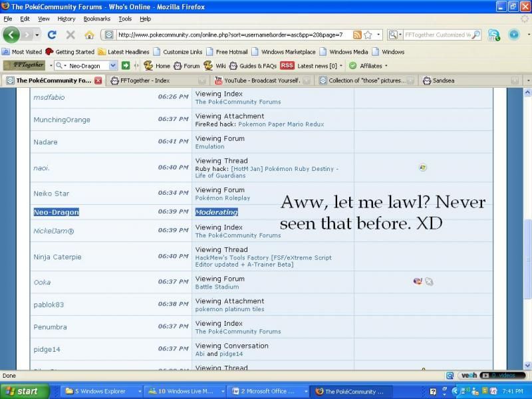Open the FFTogether Home toolbar button
The width and height of the screenshot is (532, 399).
click(157, 66)
